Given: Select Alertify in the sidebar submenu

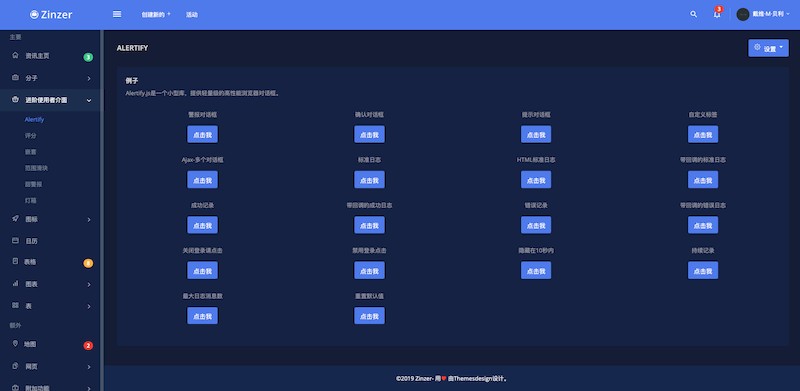Looking at the screenshot, I should (35, 119).
